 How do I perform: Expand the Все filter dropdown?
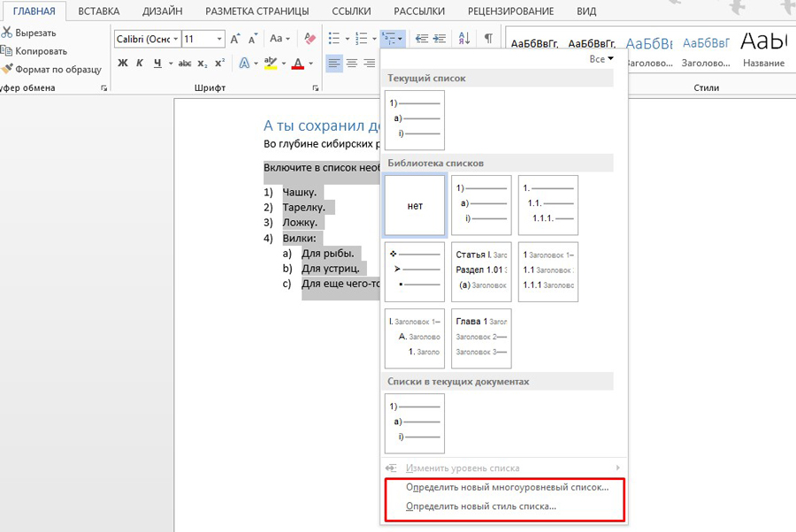[x=601, y=59]
